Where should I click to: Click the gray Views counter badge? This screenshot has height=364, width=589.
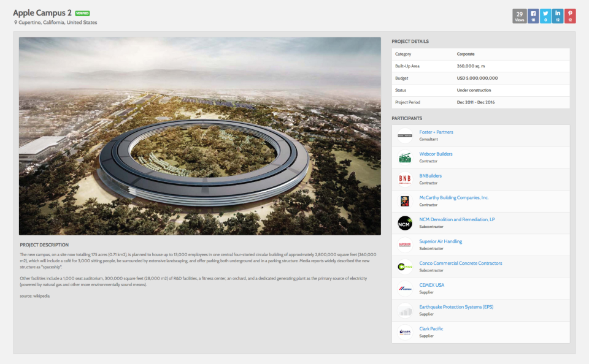(519, 16)
